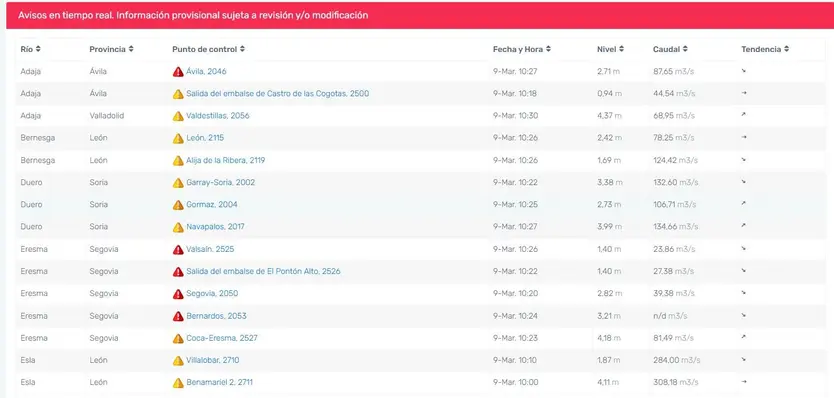Select the caudal value 308,18 m3/s
Viewport: 834px width, 398px height.
click(x=677, y=383)
